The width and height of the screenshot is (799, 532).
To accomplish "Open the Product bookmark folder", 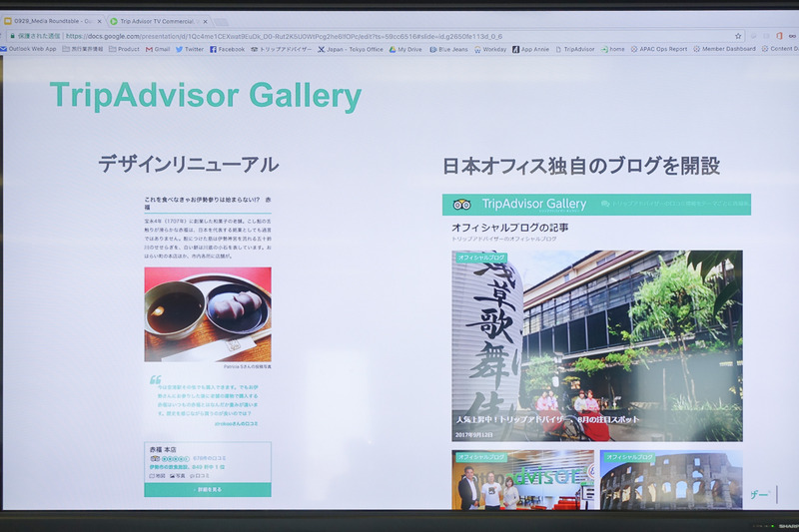I will 124,49.
